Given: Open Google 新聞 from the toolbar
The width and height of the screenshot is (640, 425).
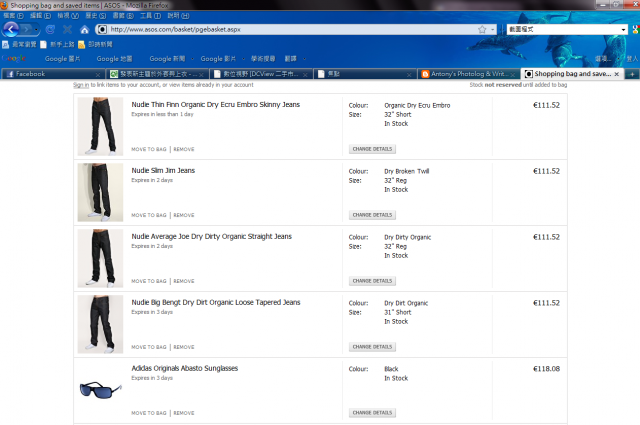Looking at the screenshot, I should tap(167, 58).
